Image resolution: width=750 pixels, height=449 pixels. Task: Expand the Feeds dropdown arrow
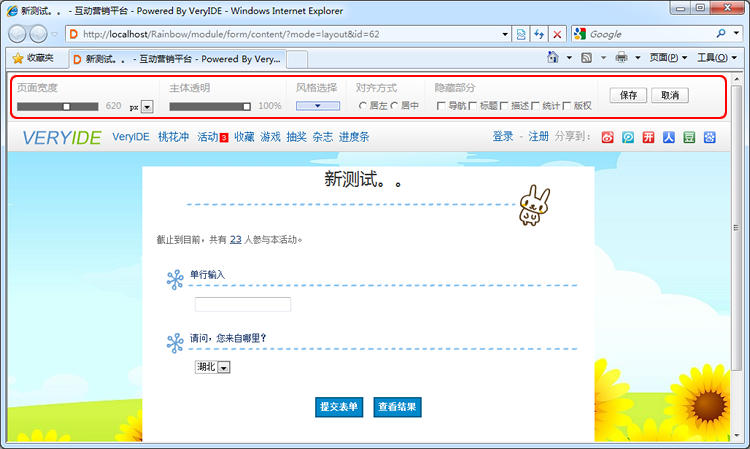pyautogui.click(x=603, y=58)
